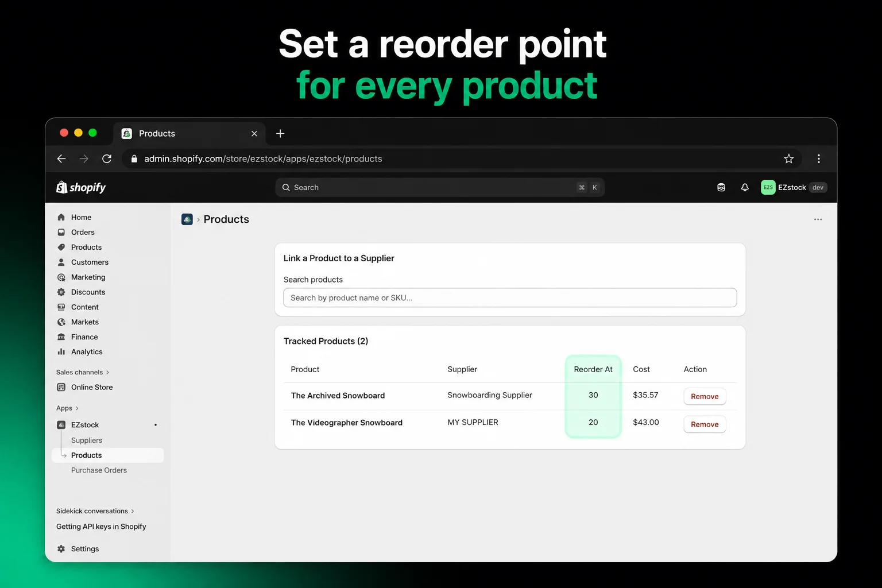882x588 pixels.
Task: Click the Orders inbox icon in sidebar
Action: click(x=61, y=232)
